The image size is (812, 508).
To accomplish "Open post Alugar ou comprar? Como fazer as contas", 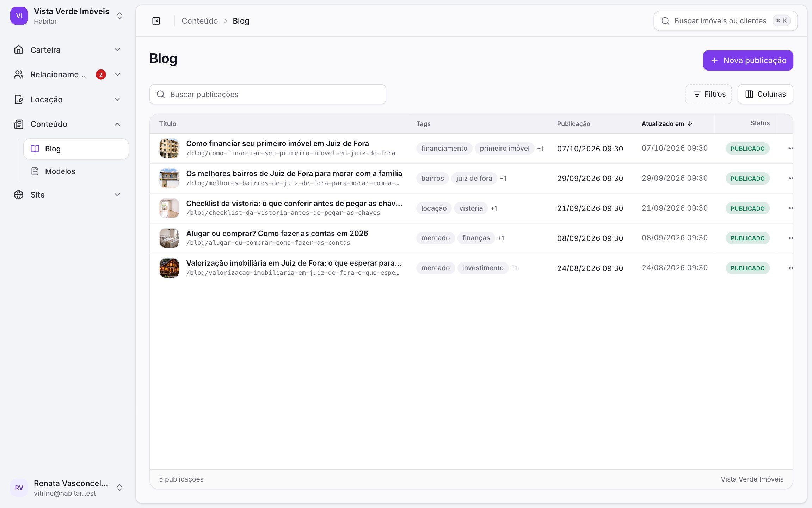I will [x=277, y=233].
